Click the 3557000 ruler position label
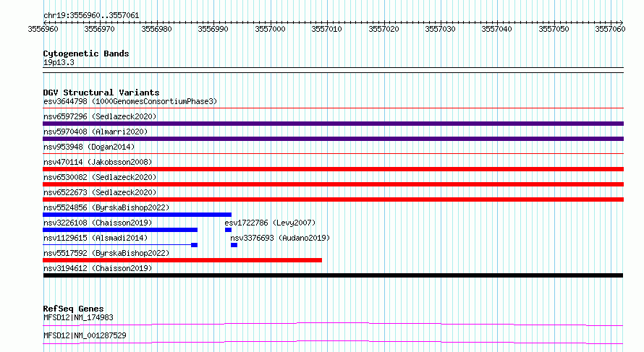 click(x=270, y=29)
